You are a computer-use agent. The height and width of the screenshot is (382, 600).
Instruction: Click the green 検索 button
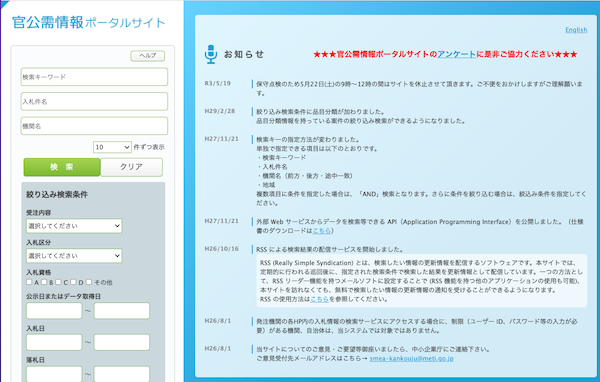(x=62, y=167)
